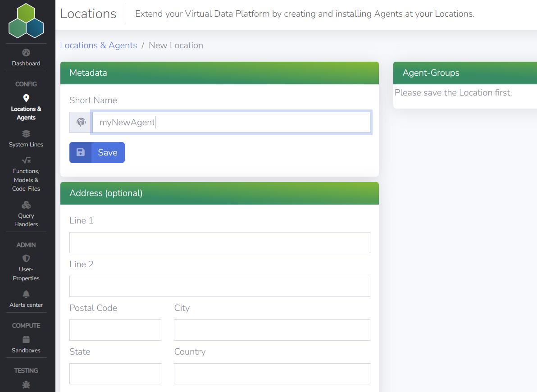Image resolution: width=537 pixels, height=392 pixels.
Task: Open Alerts center bell icon
Action: click(26, 294)
